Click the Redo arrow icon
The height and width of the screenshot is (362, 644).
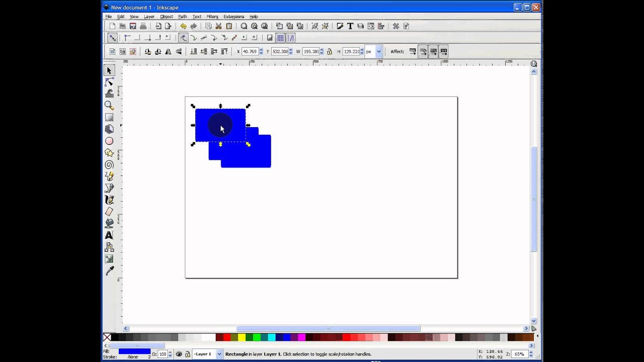point(193,26)
